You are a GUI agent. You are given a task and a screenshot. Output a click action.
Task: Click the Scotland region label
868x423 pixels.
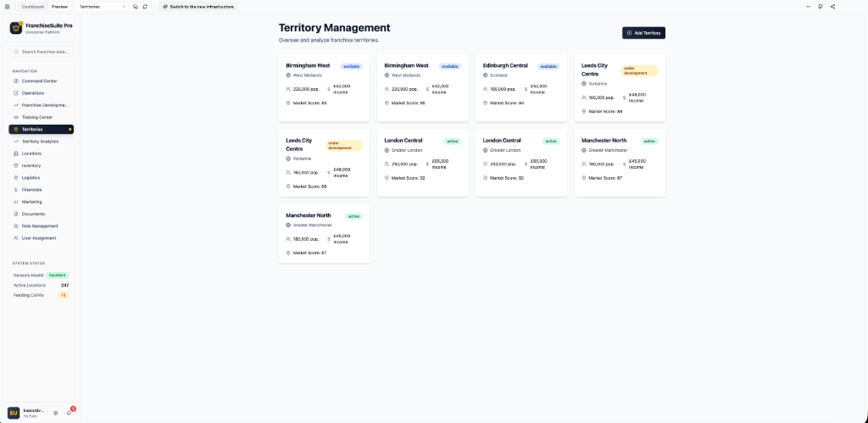498,75
